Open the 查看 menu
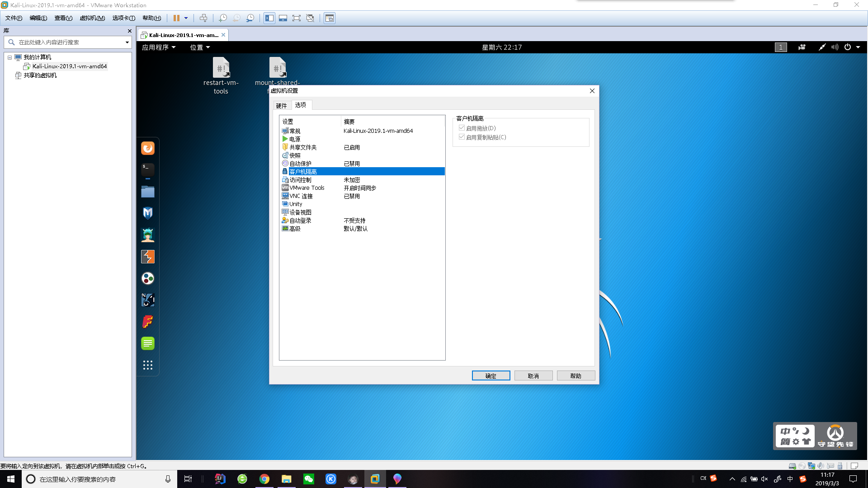Screen dimensions: 868x488 pyautogui.click(x=63, y=18)
